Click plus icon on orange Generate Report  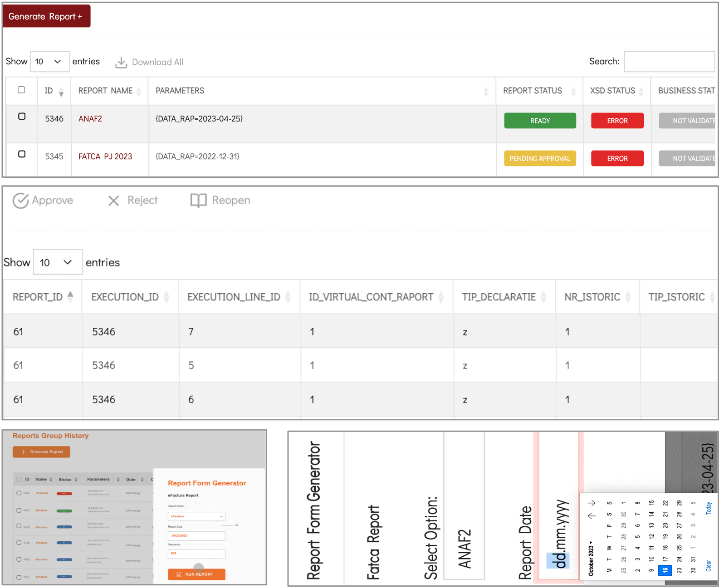click(23, 452)
